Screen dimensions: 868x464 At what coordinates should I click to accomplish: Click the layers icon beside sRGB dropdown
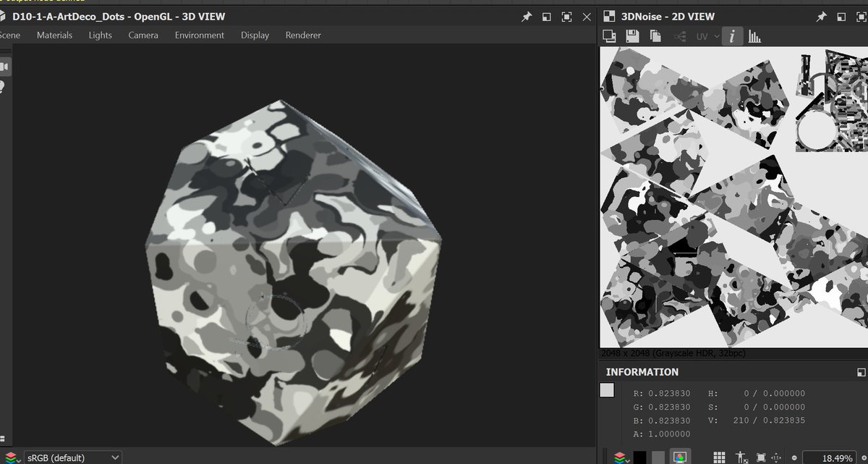11,457
